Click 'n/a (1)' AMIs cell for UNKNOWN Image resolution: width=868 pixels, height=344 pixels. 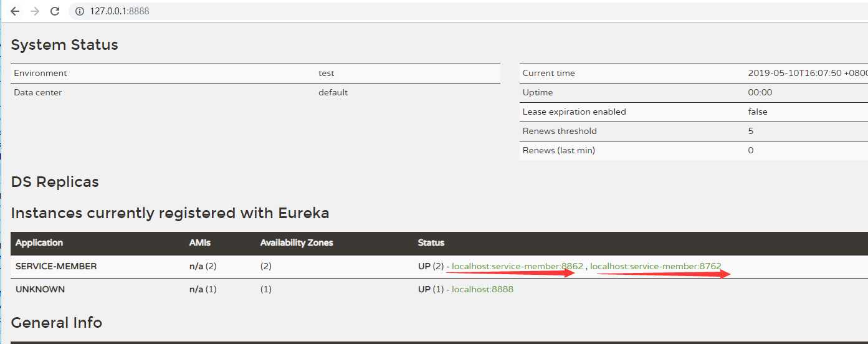[x=203, y=289]
